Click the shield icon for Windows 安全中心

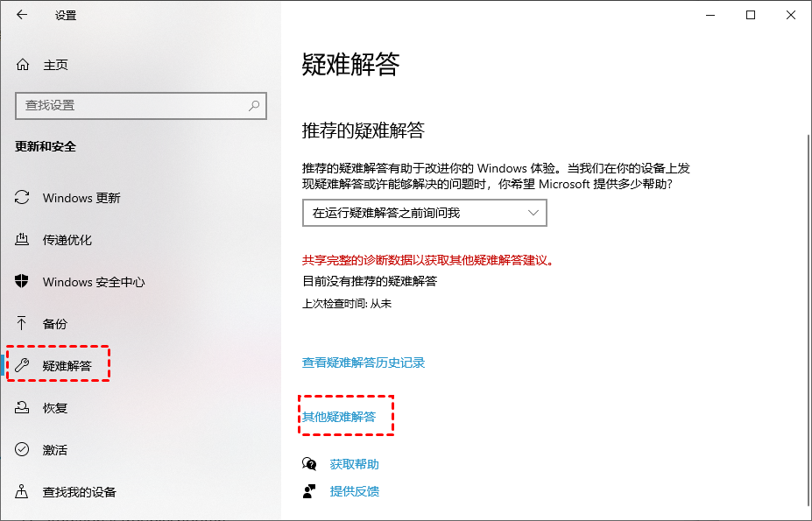[22, 281]
